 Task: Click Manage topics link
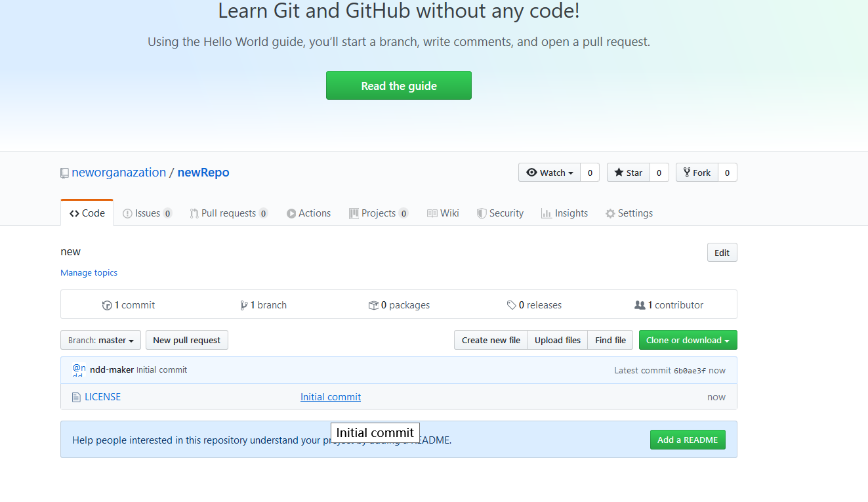pos(89,272)
